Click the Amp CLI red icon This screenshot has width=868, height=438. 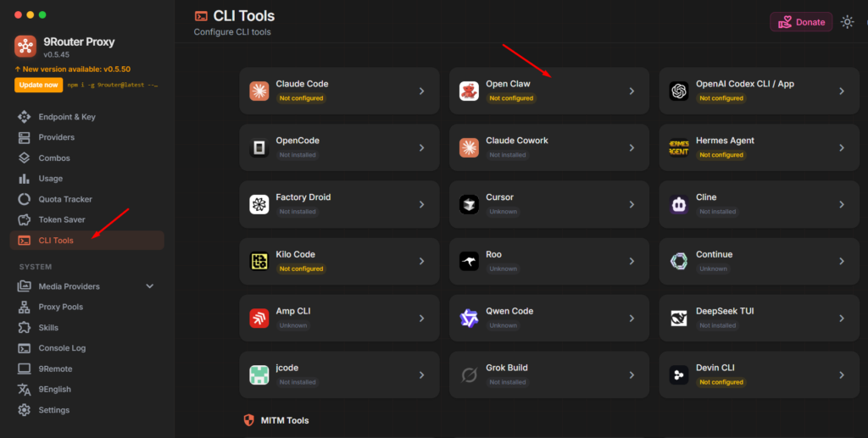tap(259, 318)
